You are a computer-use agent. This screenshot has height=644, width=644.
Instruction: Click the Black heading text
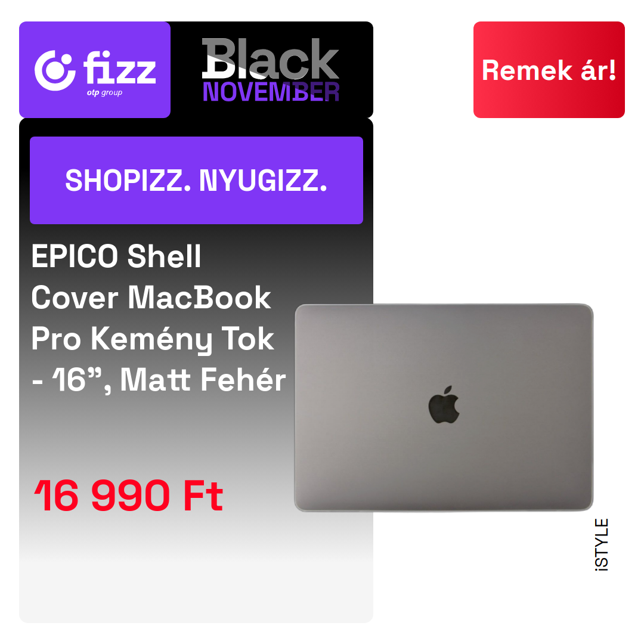(270, 58)
